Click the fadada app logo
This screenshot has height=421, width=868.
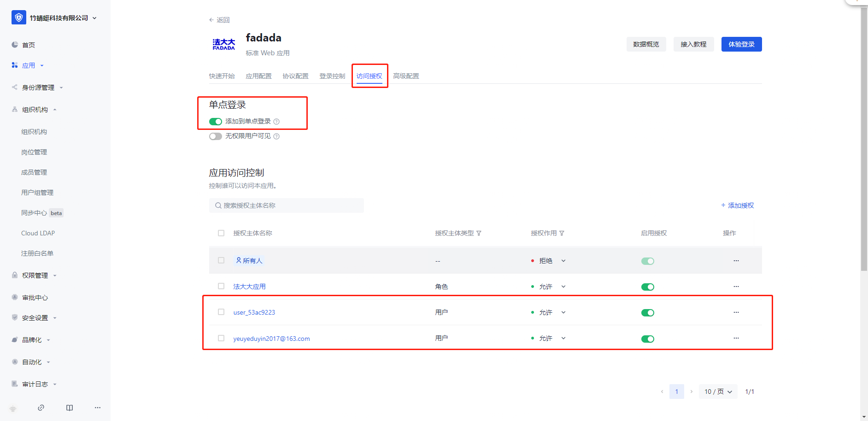[x=224, y=44]
